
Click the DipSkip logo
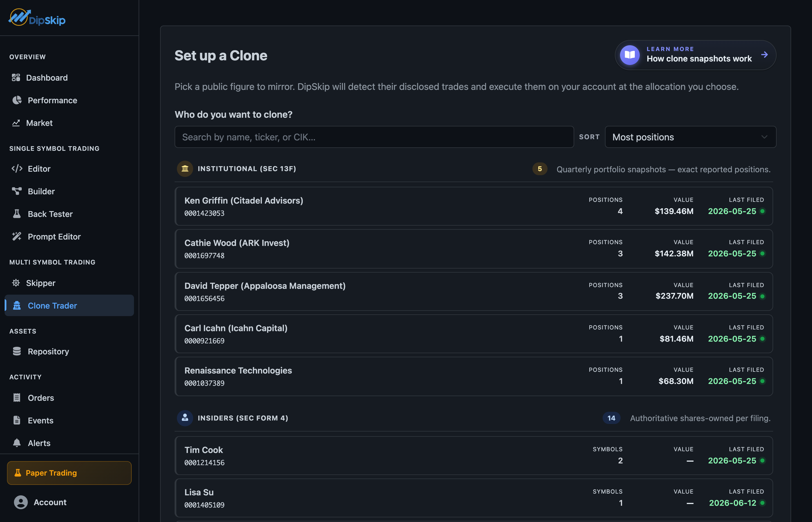click(37, 18)
